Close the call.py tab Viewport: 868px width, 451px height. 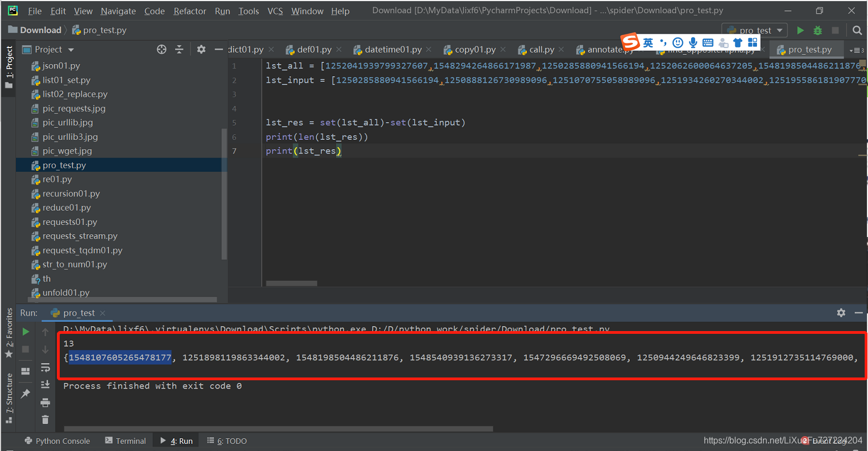[562, 50]
